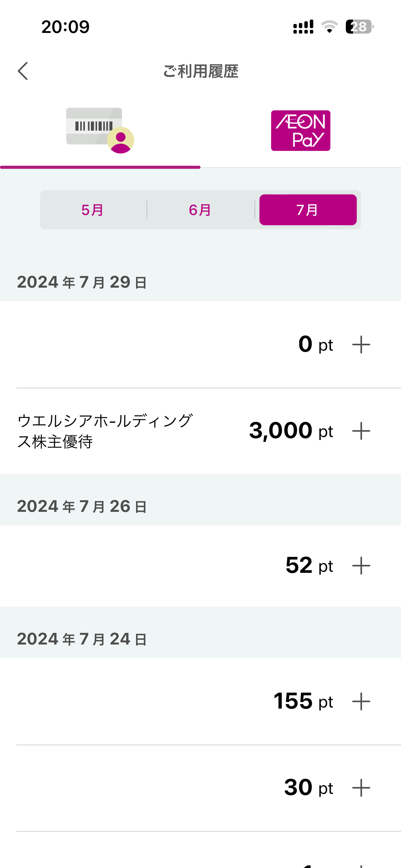Expand the 3,000 pt entry details
This screenshot has width=401, height=868.
click(361, 431)
